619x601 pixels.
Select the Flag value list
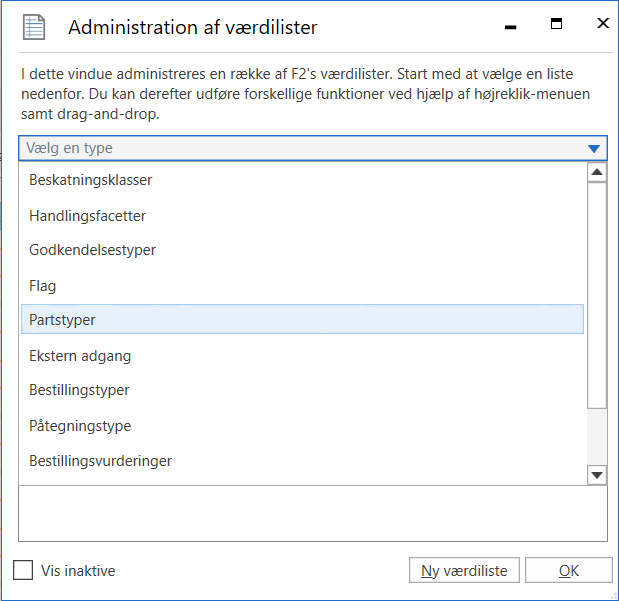tap(43, 286)
